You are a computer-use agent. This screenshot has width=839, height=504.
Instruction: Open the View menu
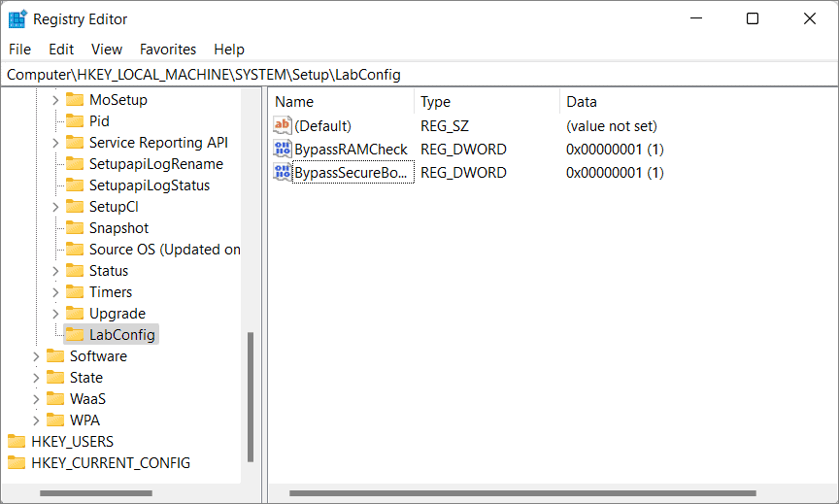coord(107,50)
